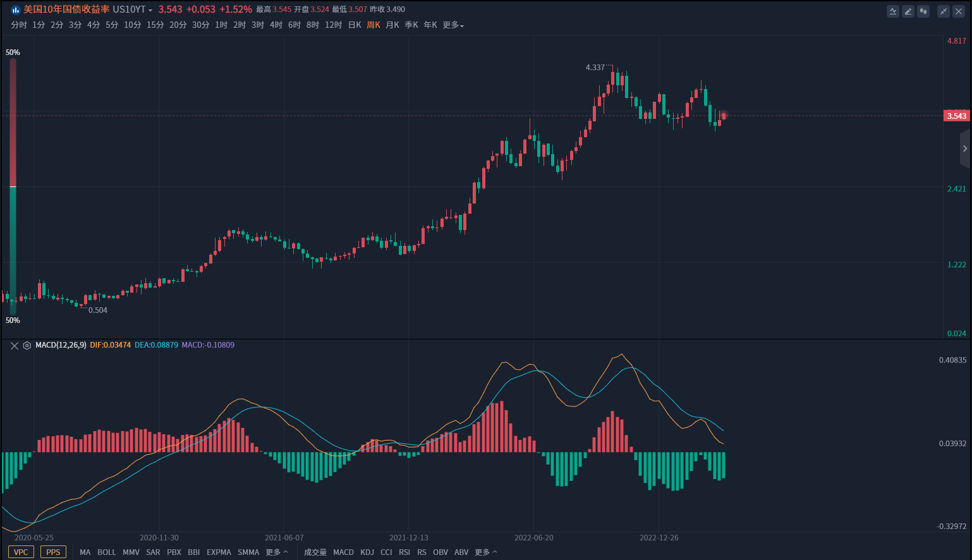Image resolution: width=972 pixels, height=560 pixels.
Task: Expand 更多 after SMMA overlay list
Action: [276, 552]
